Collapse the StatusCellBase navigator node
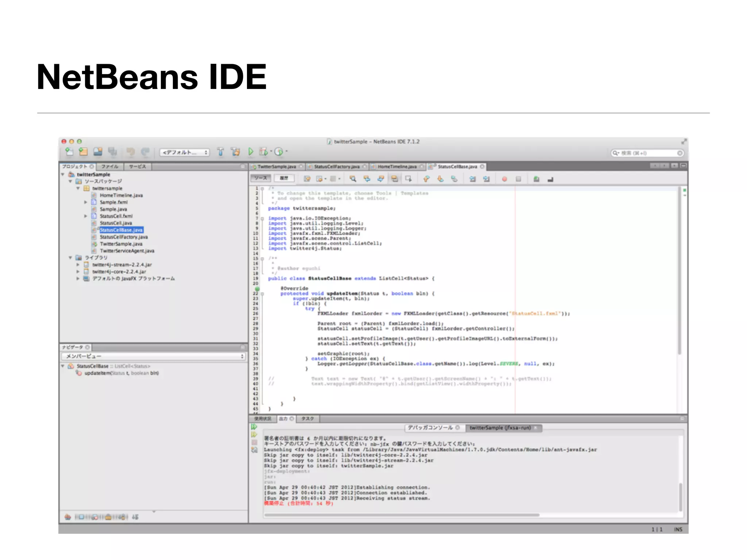Image resolution: width=747 pixels, height=560 pixels. [63, 366]
